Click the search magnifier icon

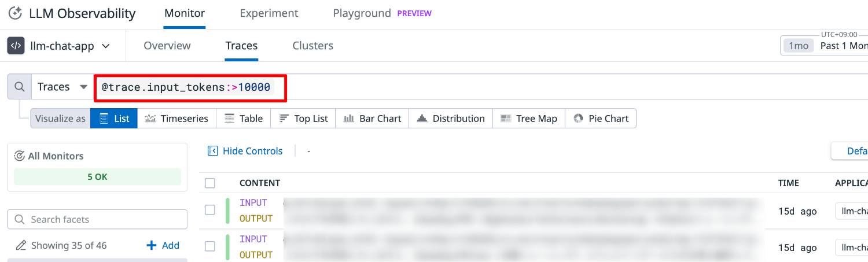coord(19,87)
